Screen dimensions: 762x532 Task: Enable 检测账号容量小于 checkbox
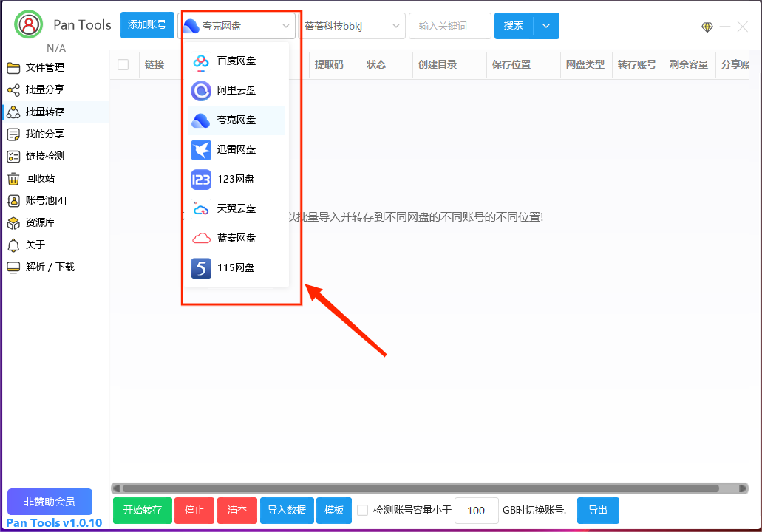coord(363,510)
